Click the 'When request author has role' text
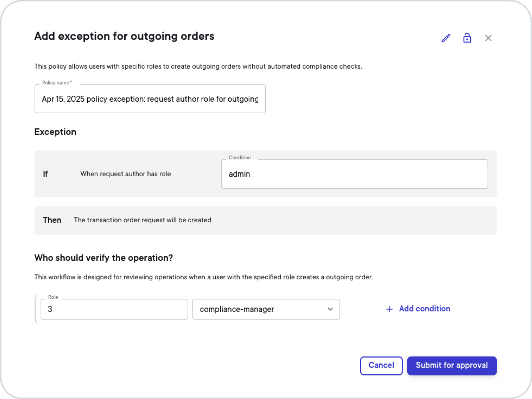532x399 pixels. (125, 174)
